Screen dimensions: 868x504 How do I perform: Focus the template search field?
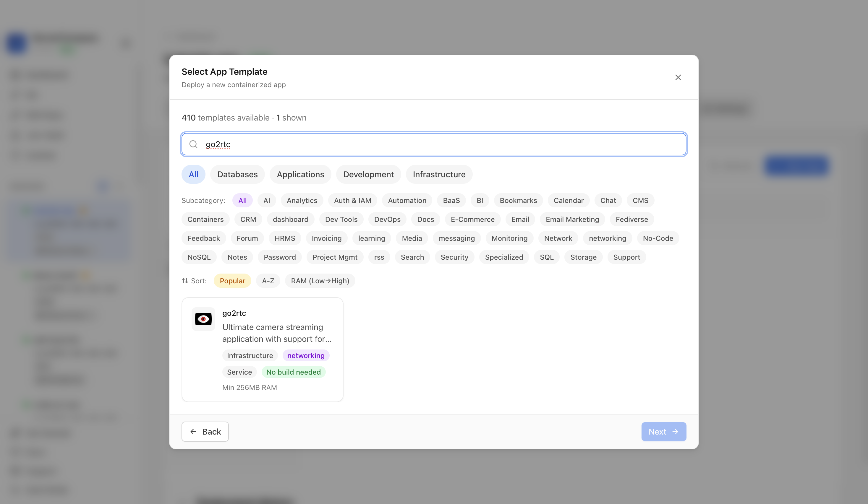(x=434, y=144)
